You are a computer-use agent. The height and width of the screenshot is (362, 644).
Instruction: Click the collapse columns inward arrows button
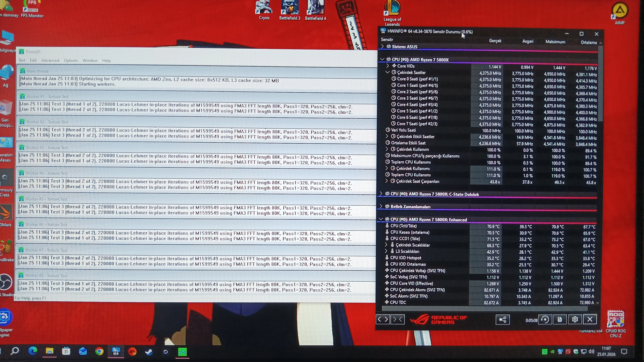click(x=397, y=319)
